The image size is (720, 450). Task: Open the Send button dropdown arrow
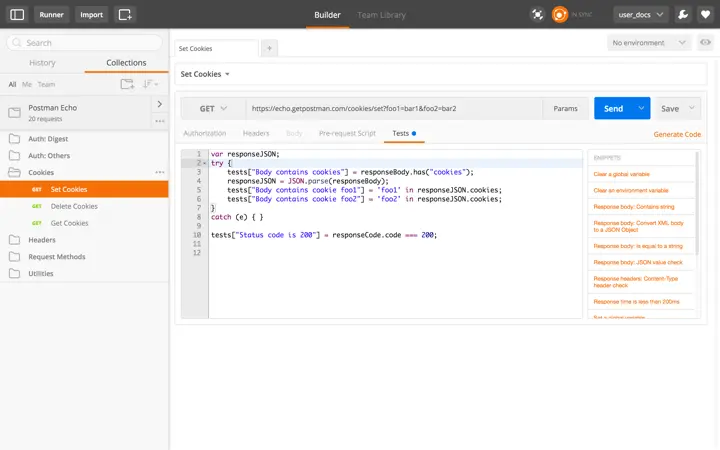[x=641, y=108]
